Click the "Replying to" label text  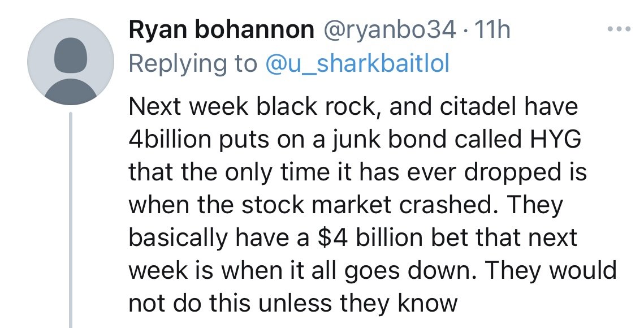(193, 64)
